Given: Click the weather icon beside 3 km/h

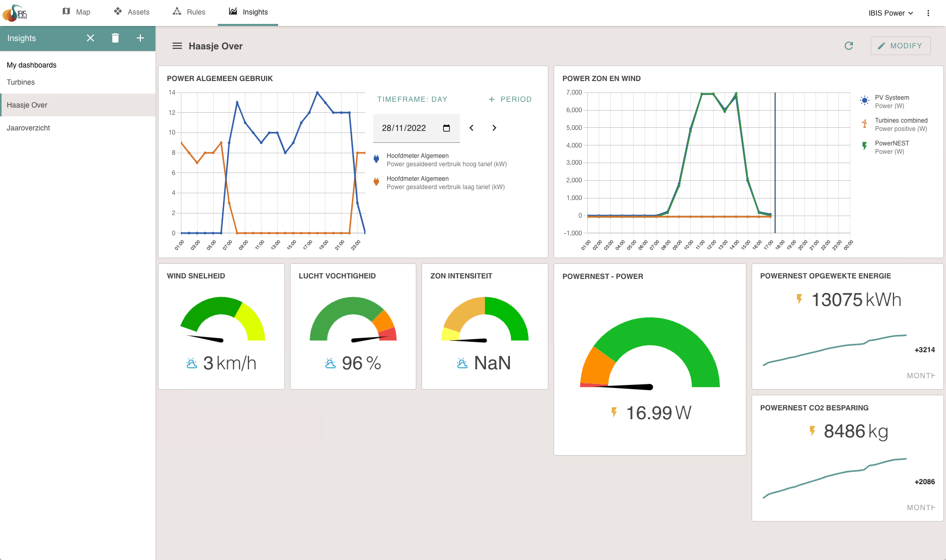Looking at the screenshot, I should click(x=192, y=363).
